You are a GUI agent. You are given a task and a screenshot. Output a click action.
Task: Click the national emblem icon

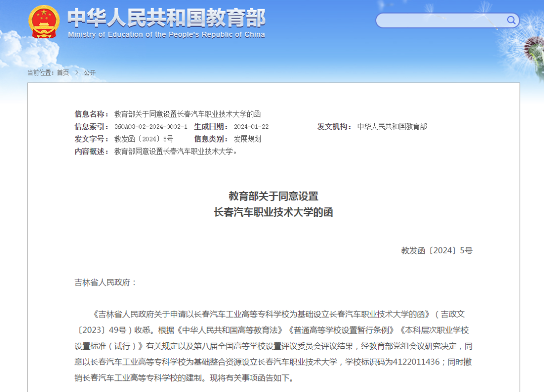click(43, 22)
